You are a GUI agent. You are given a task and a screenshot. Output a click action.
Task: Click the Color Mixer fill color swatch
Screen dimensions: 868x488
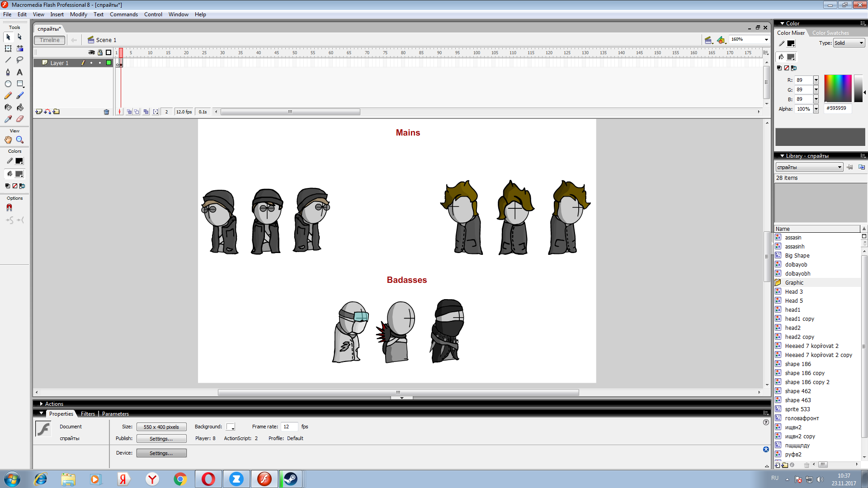tap(791, 57)
